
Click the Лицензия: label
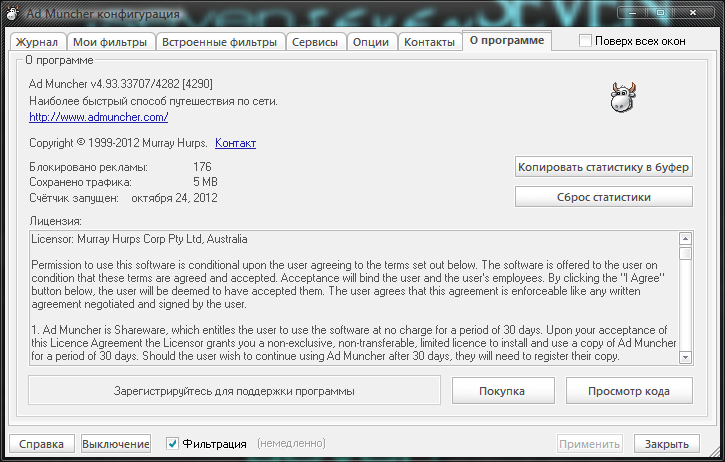pos(55,221)
